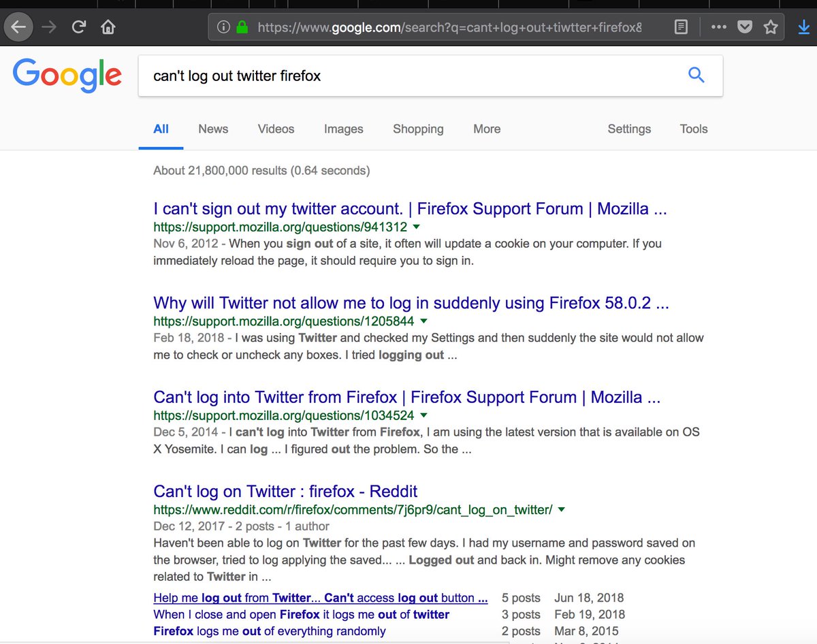This screenshot has width=817, height=644.
Task: Click the "Feb 19, 2018" date
Action: (590, 614)
